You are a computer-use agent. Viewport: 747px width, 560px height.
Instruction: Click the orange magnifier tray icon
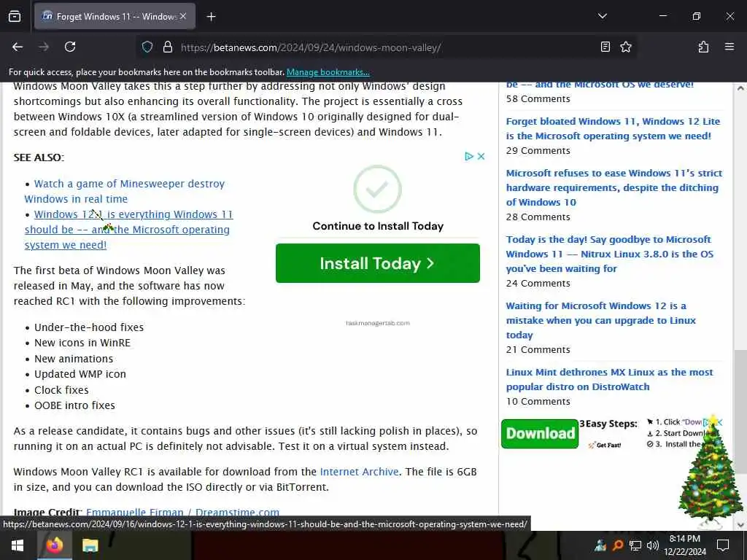click(x=618, y=545)
